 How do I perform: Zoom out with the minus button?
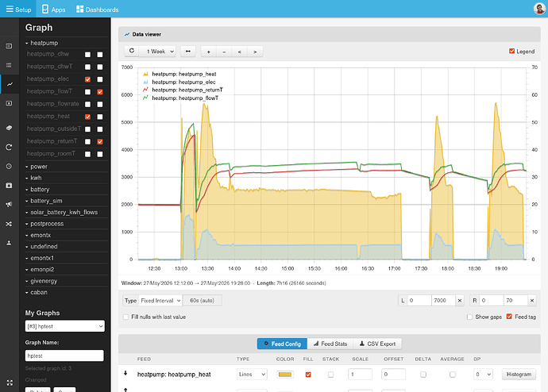click(x=224, y=52)
